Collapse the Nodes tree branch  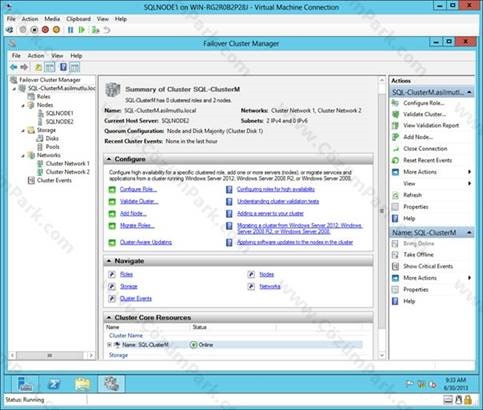pyautogui.click(x=23, y=105)
